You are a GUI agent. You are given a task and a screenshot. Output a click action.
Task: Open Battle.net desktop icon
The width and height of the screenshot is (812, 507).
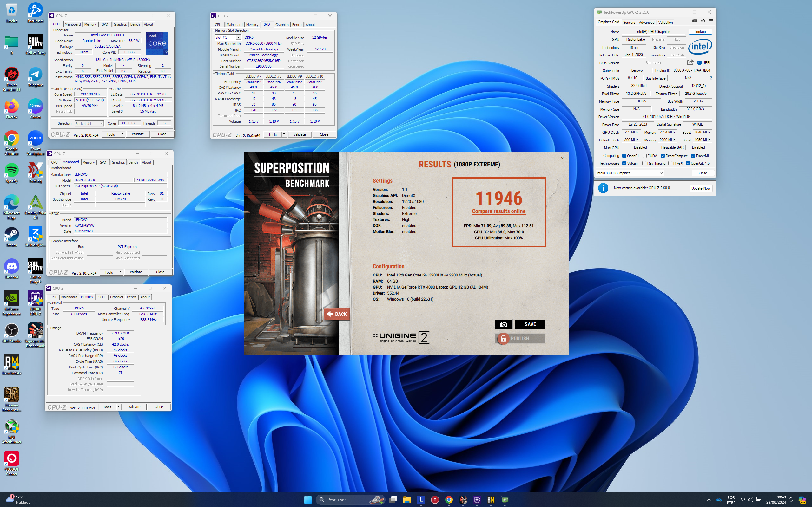click(x=35, y=13)
